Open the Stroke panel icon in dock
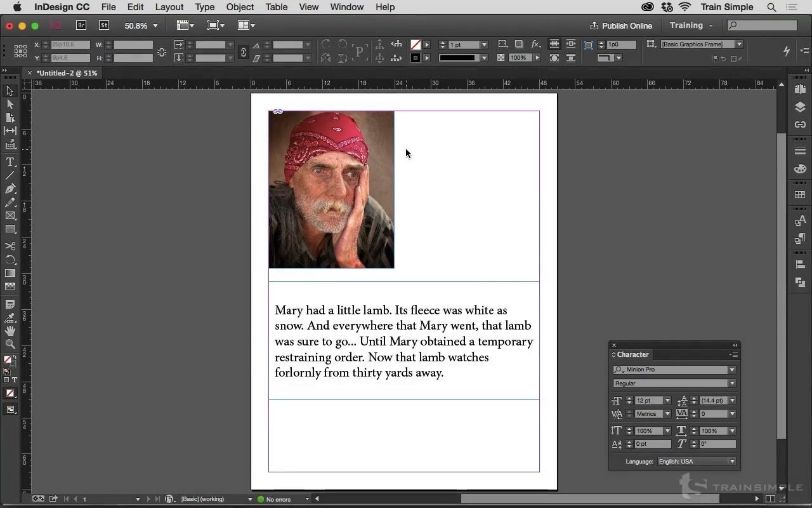The width and height of the screenshot is (812, 508). [x=800, y=150]
